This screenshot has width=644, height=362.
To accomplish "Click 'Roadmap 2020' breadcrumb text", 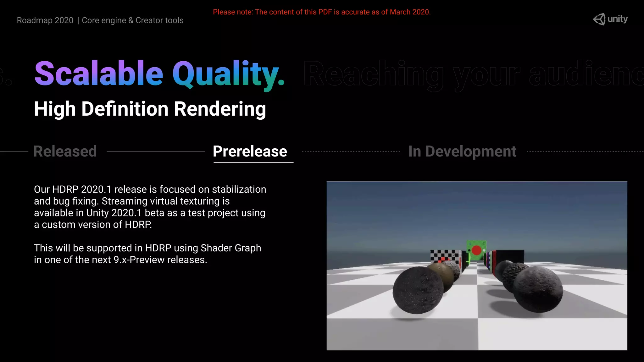I will click(45, 20).
